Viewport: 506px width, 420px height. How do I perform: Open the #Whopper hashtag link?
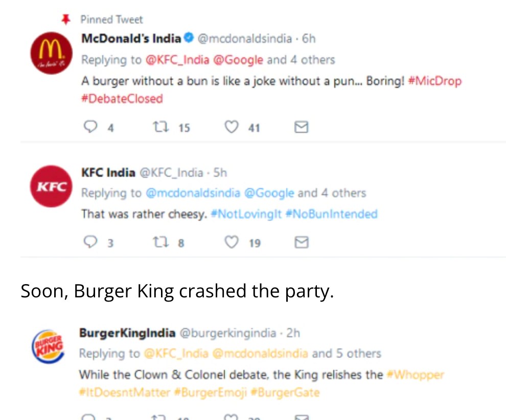(415, 375)
